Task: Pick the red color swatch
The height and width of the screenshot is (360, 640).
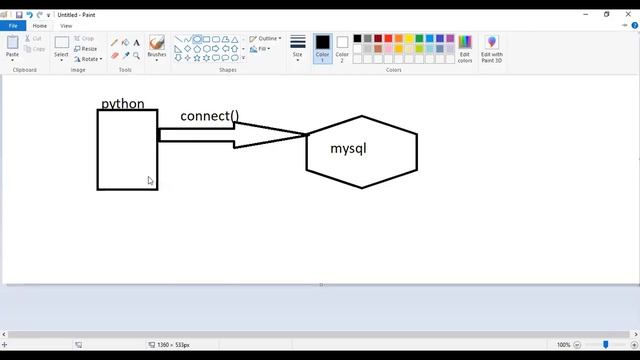Action: tap(388, 38)
